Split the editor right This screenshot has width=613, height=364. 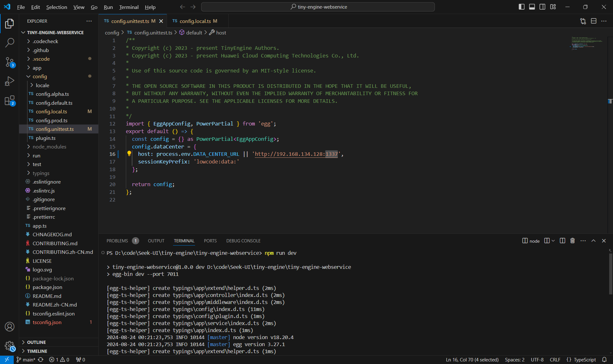[594, 21]
